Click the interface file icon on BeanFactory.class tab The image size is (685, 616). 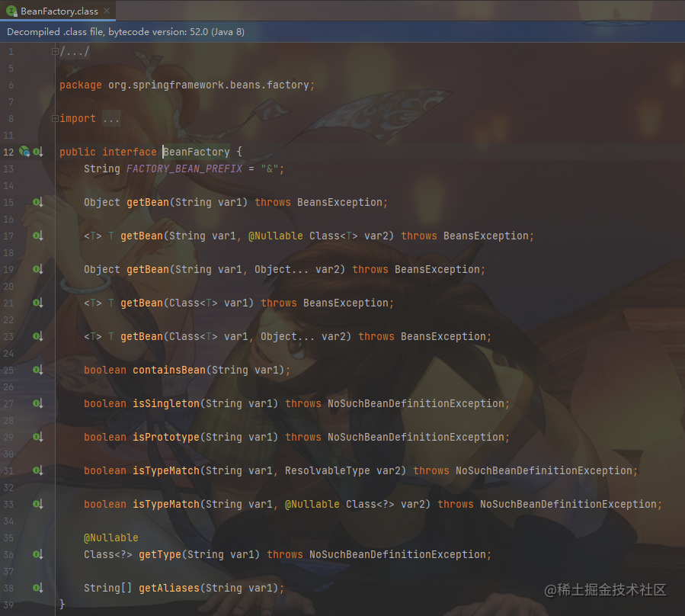pos(11,11)
